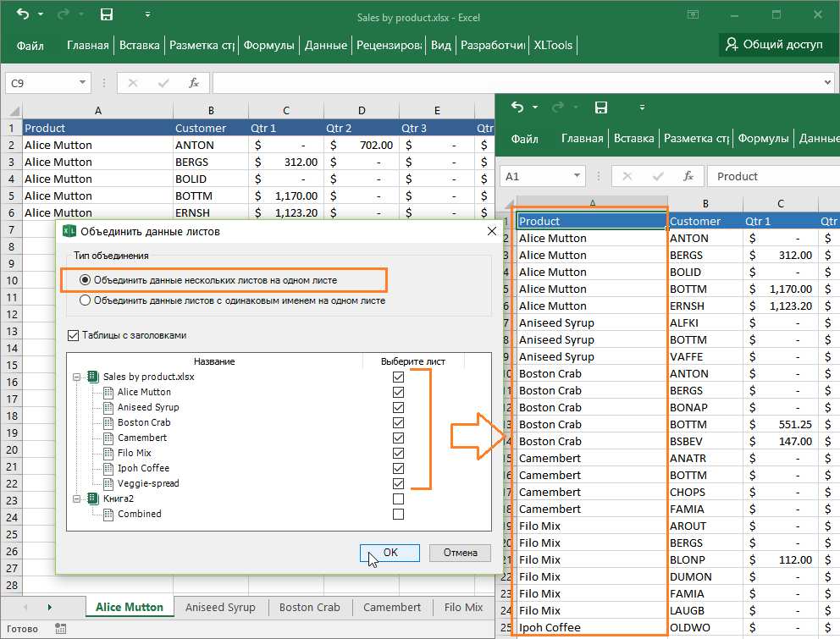Click the insert function fx icon beside cell C9 box

pos(194,83)
